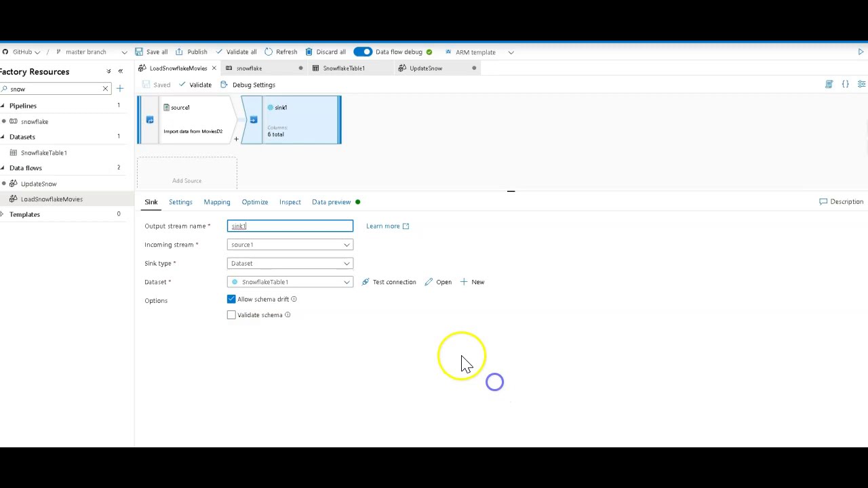Viewport: 868px width, 488px height.
Task: Open the Incoming stream dropdown
Action: coord(290,245)
